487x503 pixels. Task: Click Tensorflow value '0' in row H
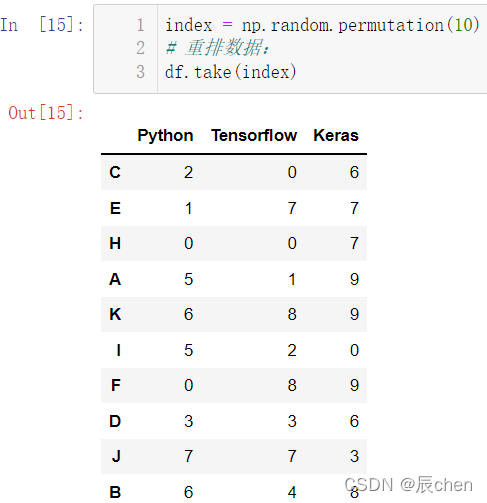coord(292,243)
